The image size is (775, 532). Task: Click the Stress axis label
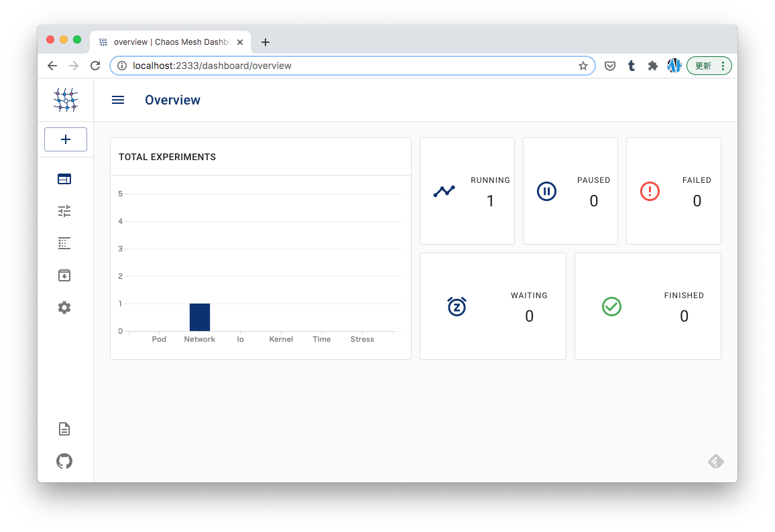(x=362, y=339)
